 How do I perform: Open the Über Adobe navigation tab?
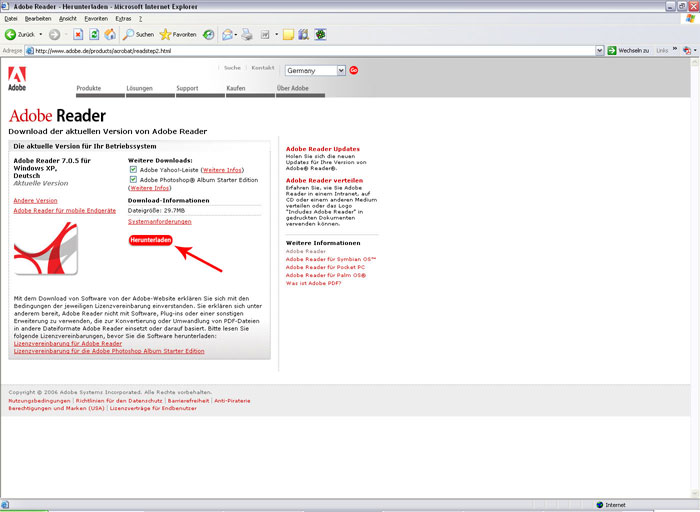pos(292,88)
